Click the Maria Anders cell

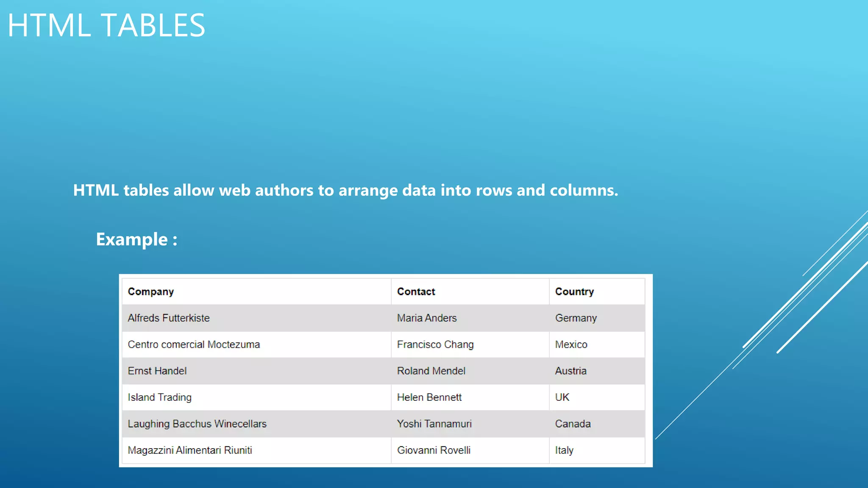click(x=427, y=318)
